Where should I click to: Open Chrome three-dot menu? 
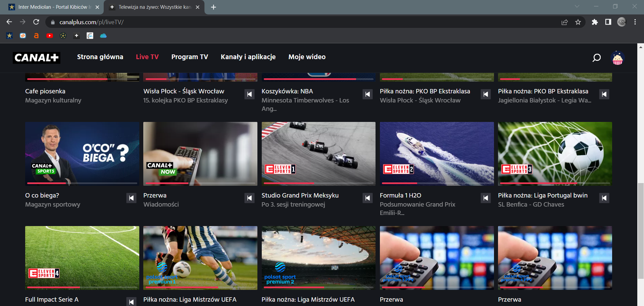635,22
